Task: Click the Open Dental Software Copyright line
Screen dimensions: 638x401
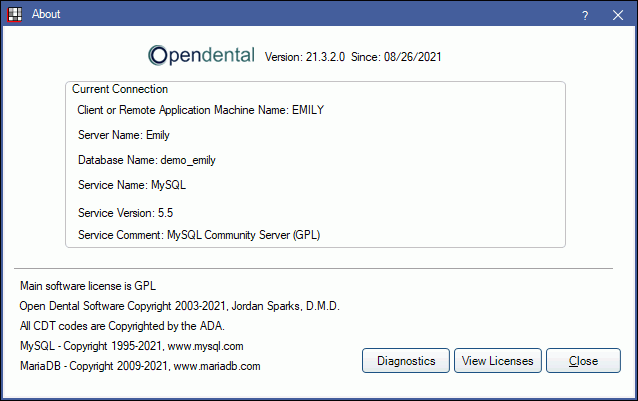Action: point(179,306)
